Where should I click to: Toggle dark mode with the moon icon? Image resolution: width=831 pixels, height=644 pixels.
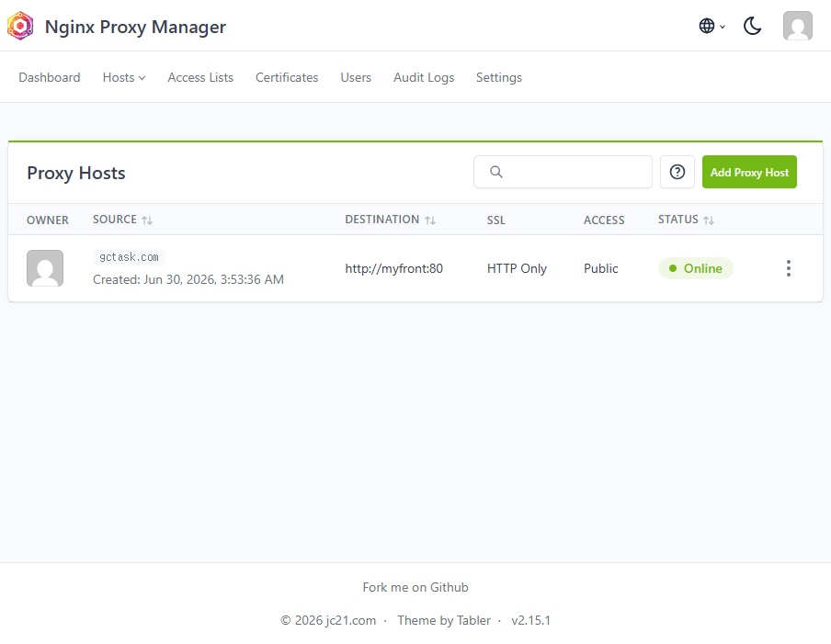tap(752, 26)
